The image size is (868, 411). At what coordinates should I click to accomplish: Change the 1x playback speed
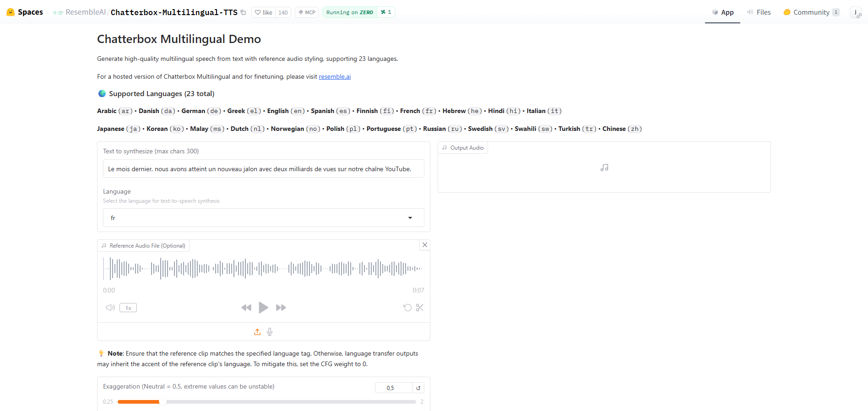128,308
